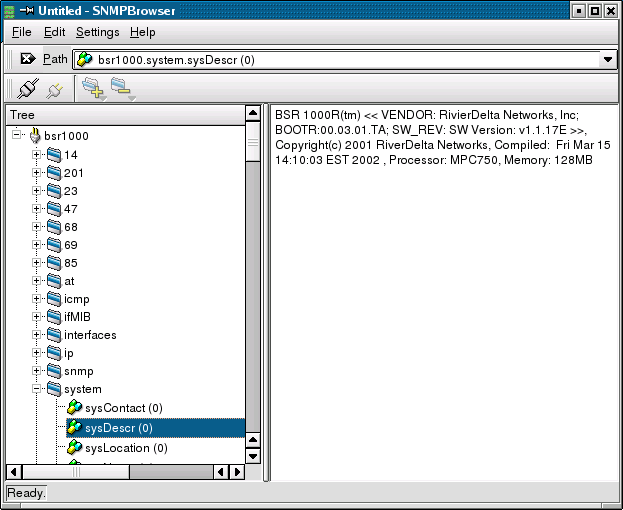Image resolution: width=623 pixels, height=510 pixels.
Task: Open the Settings menu
Action: click(98, 32)
